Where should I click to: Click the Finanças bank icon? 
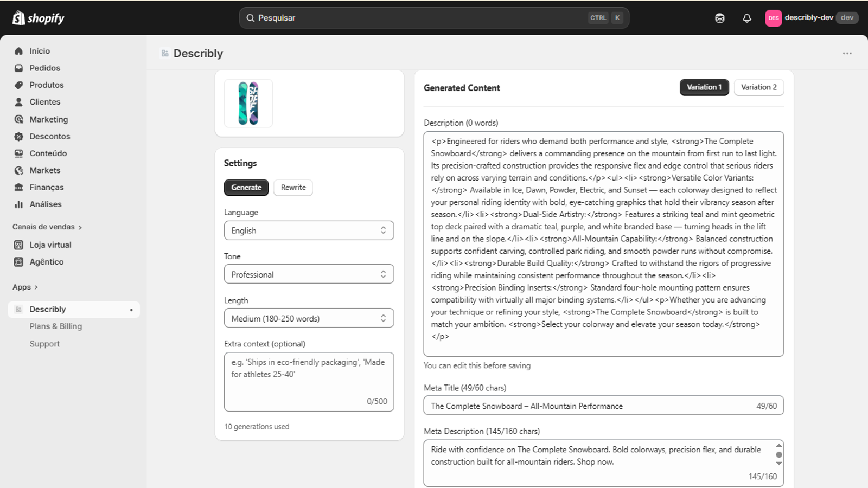[19, 187]
